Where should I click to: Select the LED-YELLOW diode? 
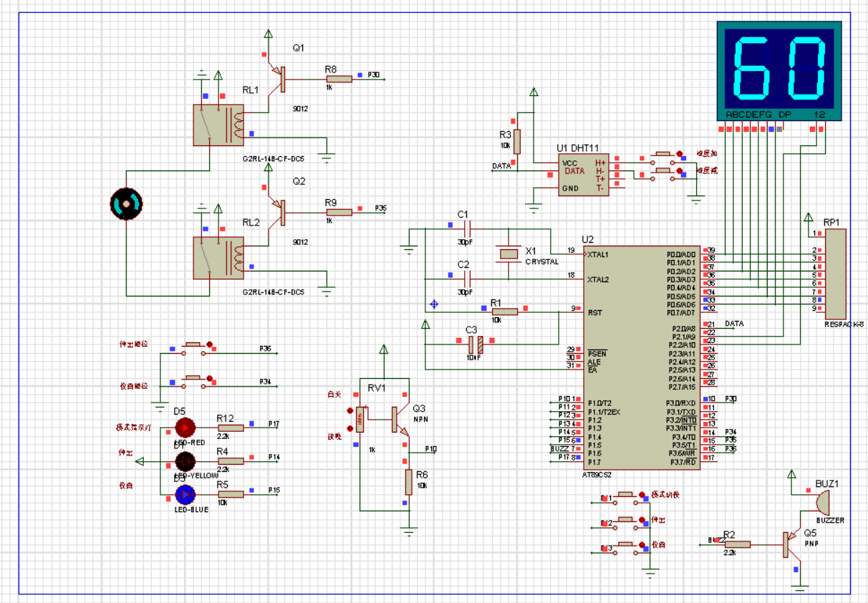[x=185, y=460]
